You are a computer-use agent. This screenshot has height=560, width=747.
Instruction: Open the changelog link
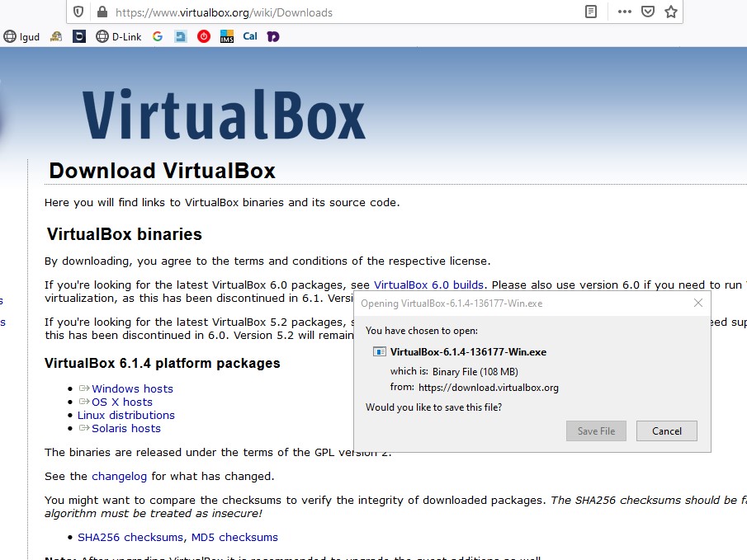(119, 477)
